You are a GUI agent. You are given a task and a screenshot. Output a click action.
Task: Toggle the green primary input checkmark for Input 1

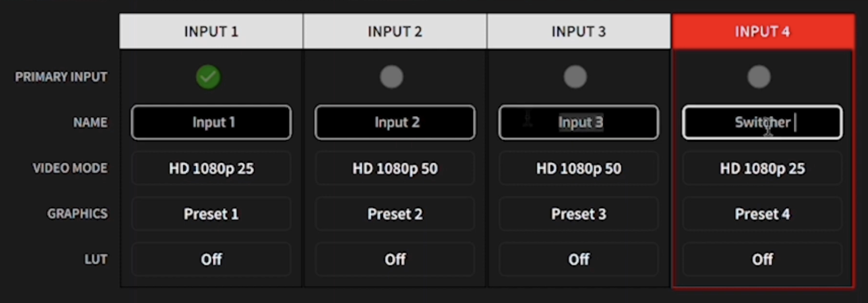click(x=208, y=77)
